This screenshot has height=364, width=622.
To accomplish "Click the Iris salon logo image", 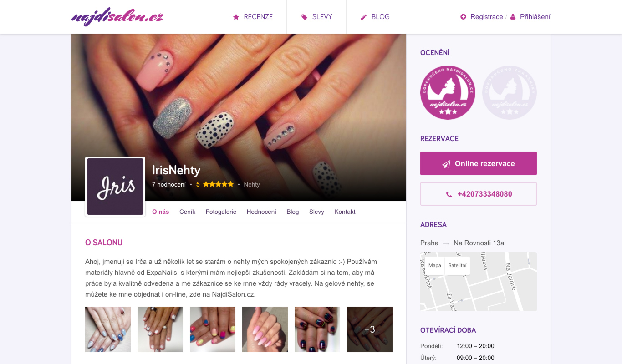I will coord(115,187).
